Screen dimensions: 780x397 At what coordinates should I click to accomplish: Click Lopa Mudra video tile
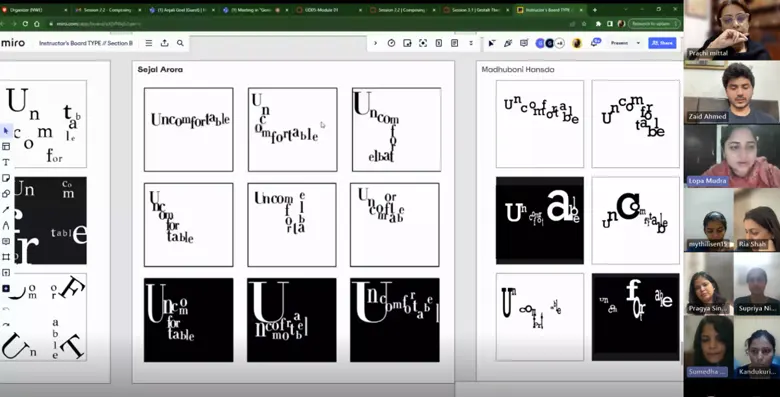pyautogui.click(x=732, y=156)
